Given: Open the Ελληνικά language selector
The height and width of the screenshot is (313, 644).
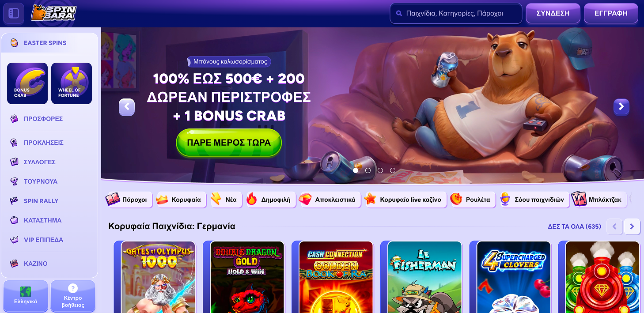Looking at the screenshot, I should coord(26,296).
